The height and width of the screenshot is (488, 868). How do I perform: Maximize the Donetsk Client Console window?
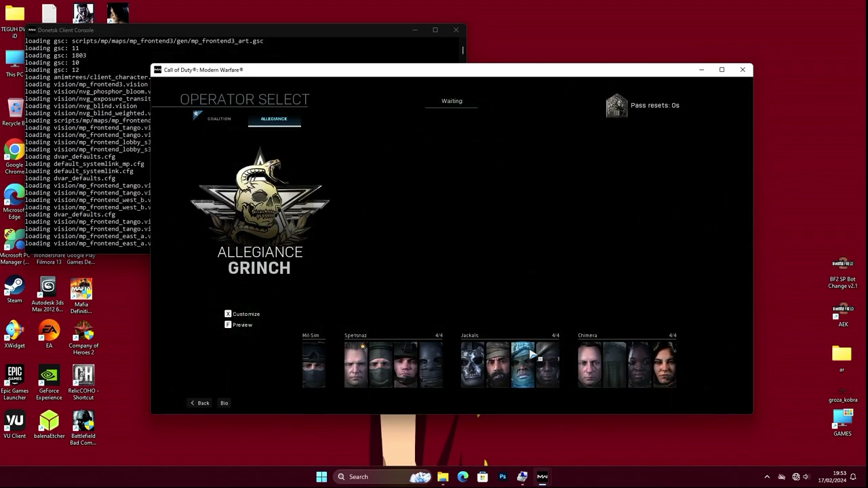pos(435,30)
